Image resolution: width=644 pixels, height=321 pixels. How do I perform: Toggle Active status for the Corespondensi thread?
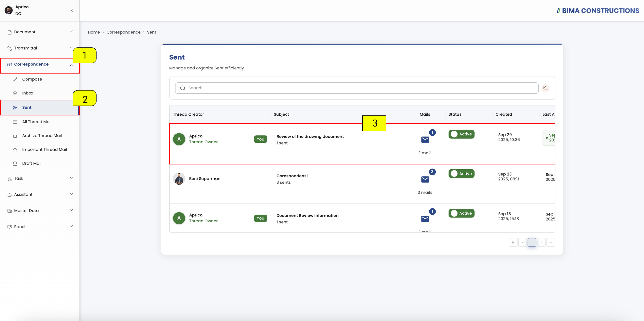click(x=461, y=174)
